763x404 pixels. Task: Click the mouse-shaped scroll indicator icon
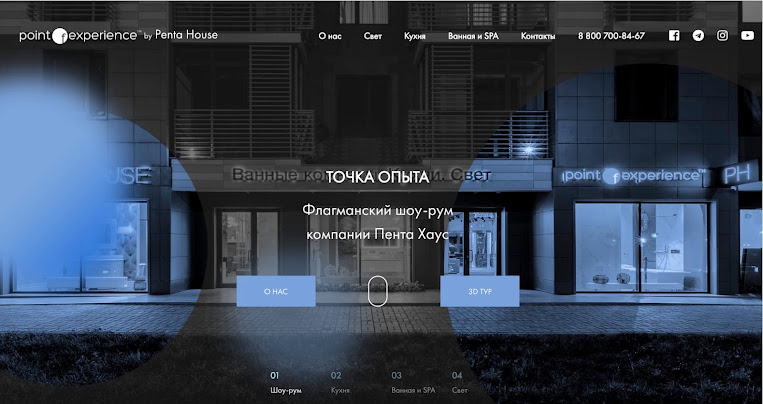tap(377, 292)
